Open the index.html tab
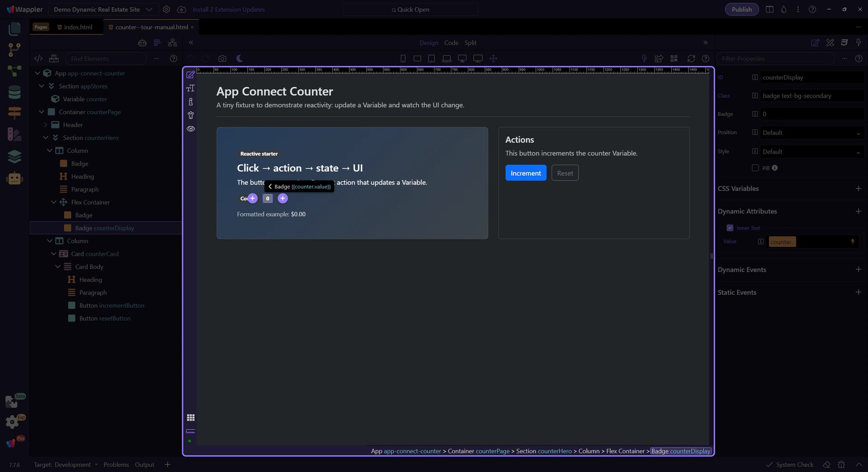 (78, 27)
